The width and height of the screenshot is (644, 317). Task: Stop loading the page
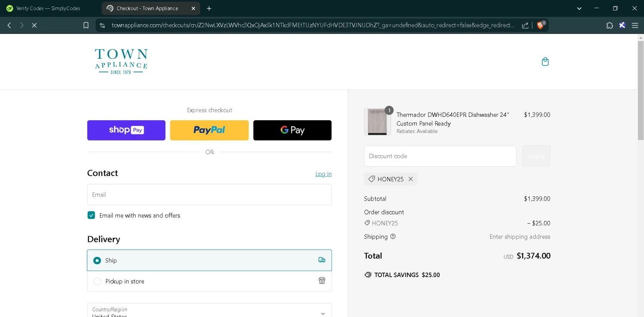point(34,25)
